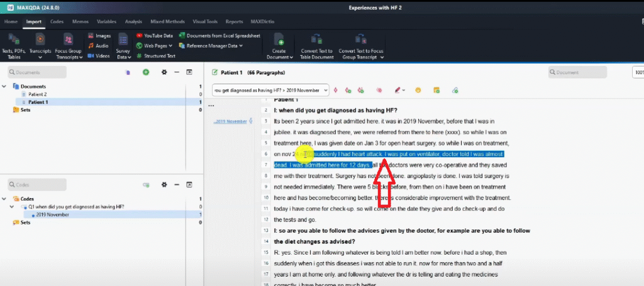The image size is (644, 286).
Task: Select the Patient 1 document
Action: (x=38, y=102)
